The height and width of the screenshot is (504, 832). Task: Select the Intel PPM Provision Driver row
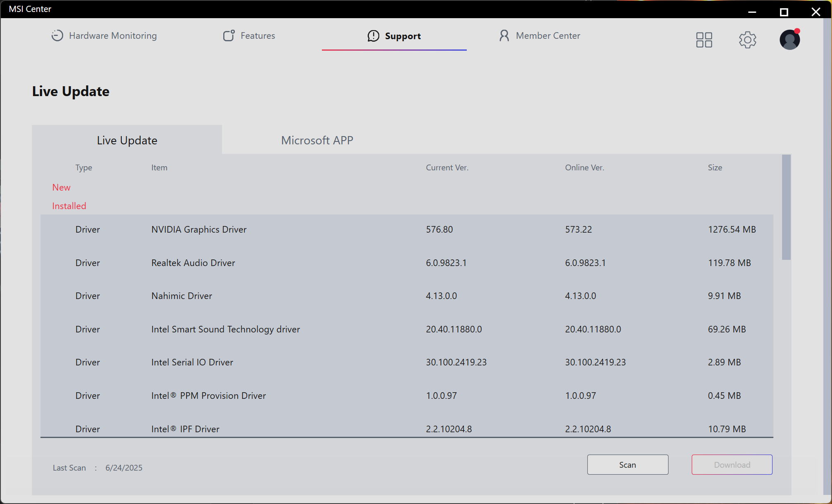[x=407, y=396]
